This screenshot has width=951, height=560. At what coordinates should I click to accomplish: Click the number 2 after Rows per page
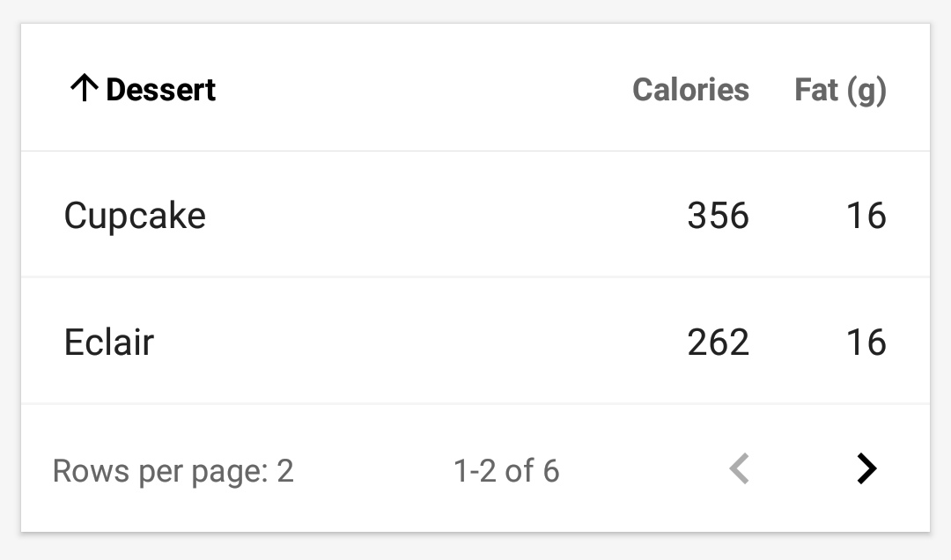285,471
